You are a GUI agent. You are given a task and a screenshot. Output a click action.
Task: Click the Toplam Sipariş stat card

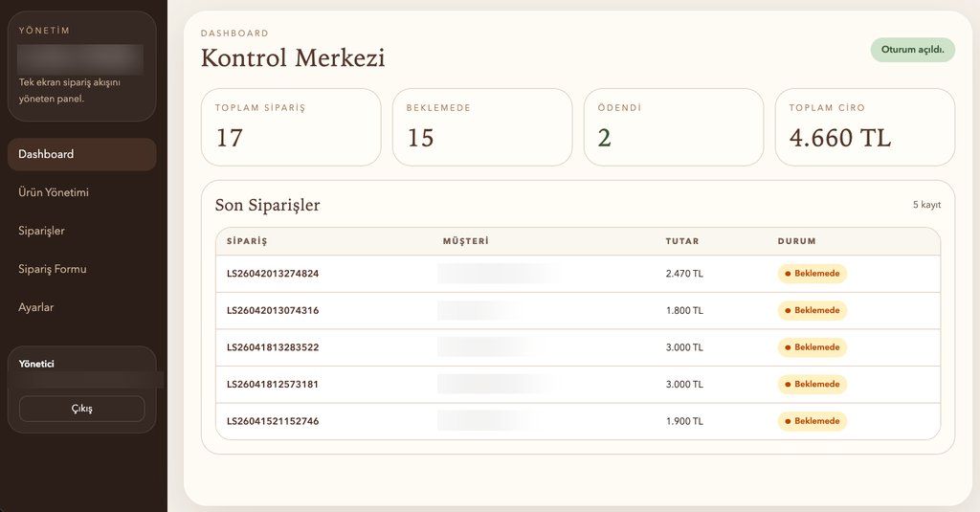pos(291,127)
